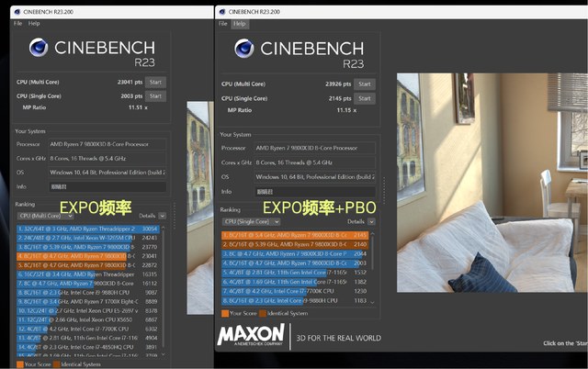Viewport: 588px width, 369px height.
Task: Select rank 10 Xeon E5-2697 row
Action: 88,311
